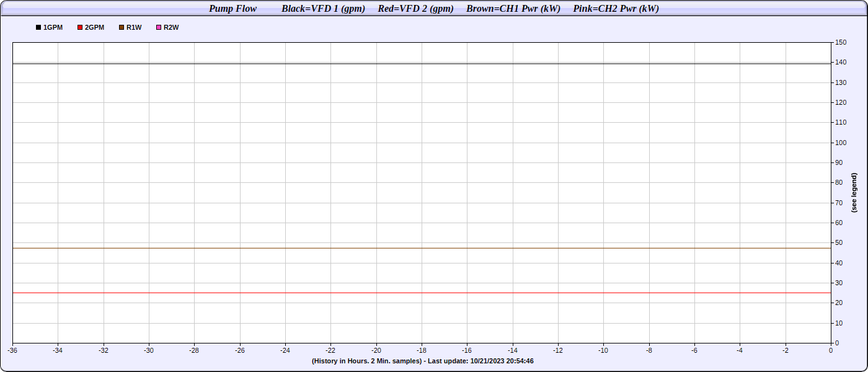This screenshot has width=868, height=372.
Task: Toggle the R1W series label in legend
Action: point(134,28)
